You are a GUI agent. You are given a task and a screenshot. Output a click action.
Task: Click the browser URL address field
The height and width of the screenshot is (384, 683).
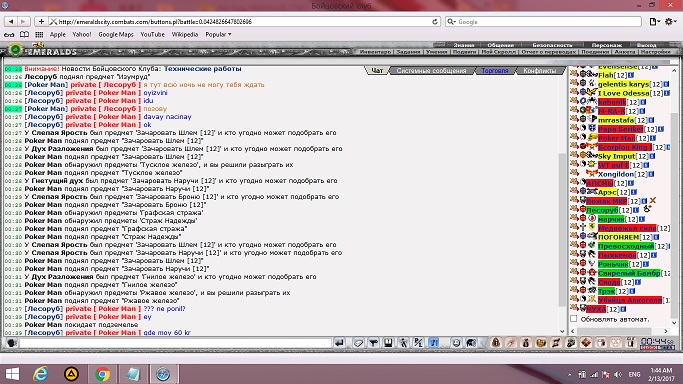(x=244, y=21)
